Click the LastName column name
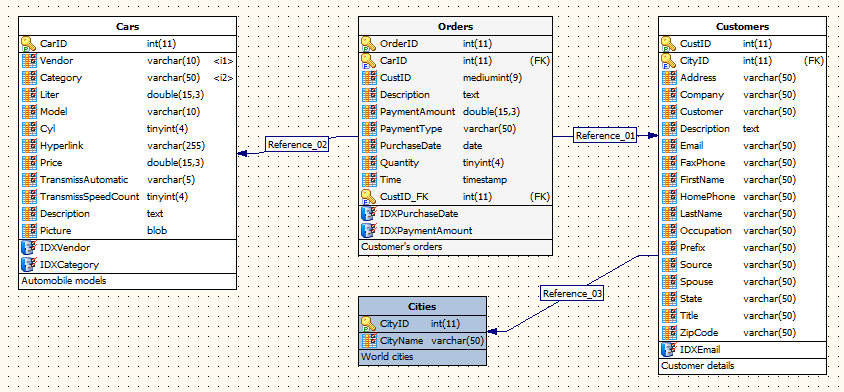This screenshot has width=844, height=392. 701,214
